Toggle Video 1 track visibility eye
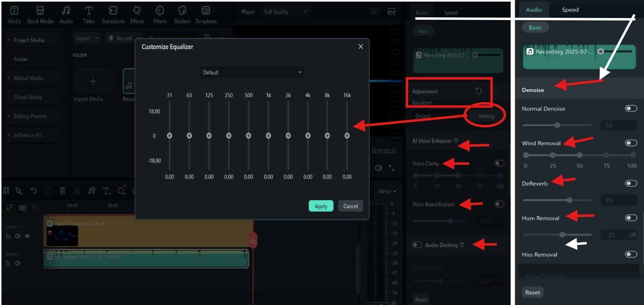The width and height of the screenshot is (644, 305). pyautogui.click(x=27, y=236)
